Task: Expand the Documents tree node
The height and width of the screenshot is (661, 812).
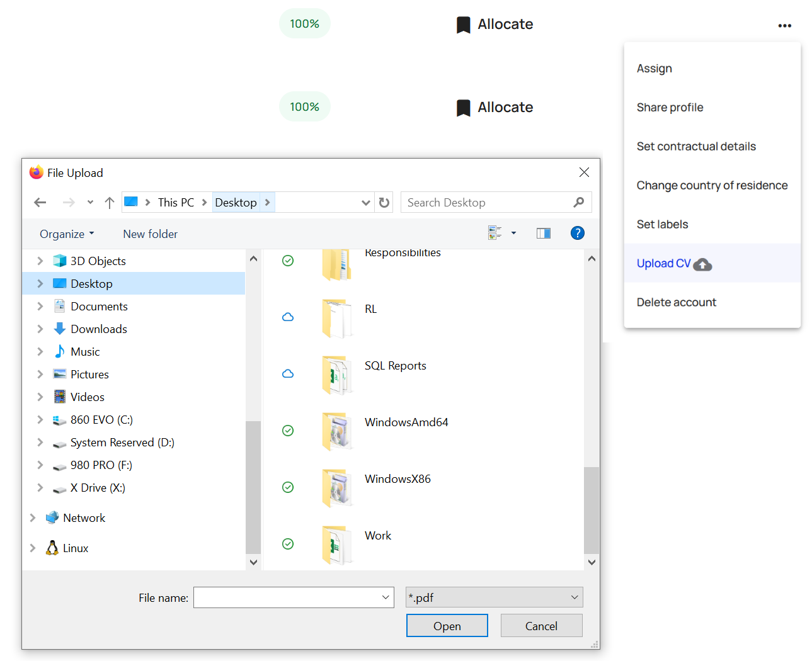Action: point(40,306)
